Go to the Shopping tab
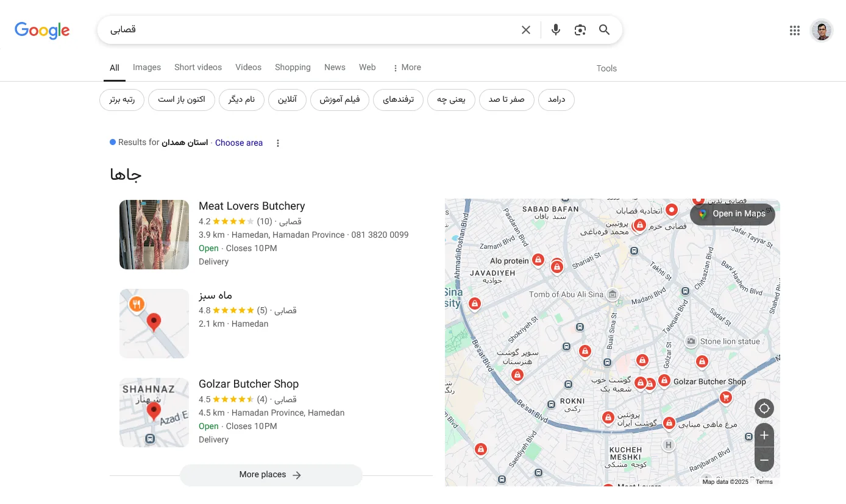Screen dimensions: 846x504 (293, 68)
